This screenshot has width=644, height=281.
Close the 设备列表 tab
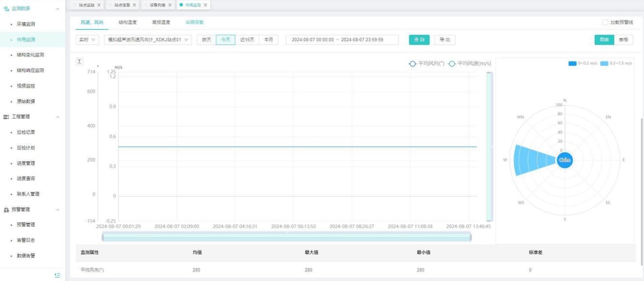point(170,5)
